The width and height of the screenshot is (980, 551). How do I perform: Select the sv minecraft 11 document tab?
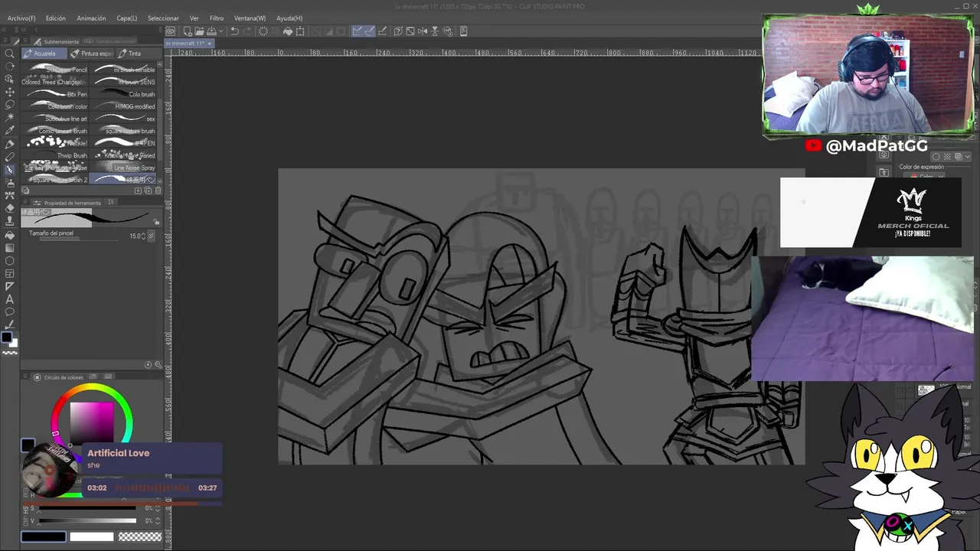[x=189, y=44]
